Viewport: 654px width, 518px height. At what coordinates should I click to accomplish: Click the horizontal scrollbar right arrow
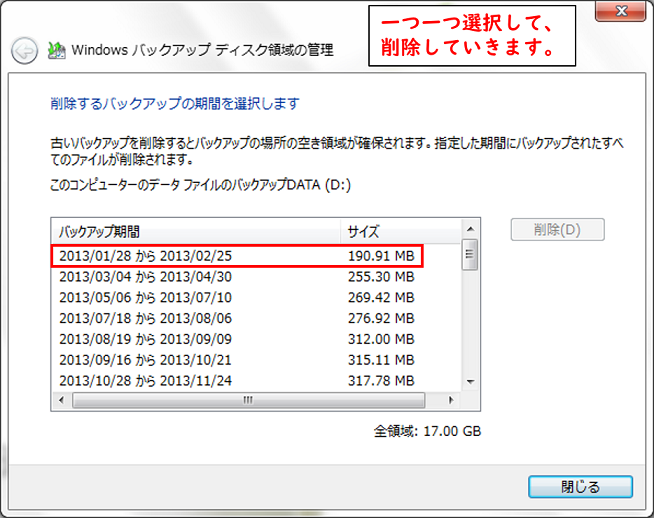451,400
